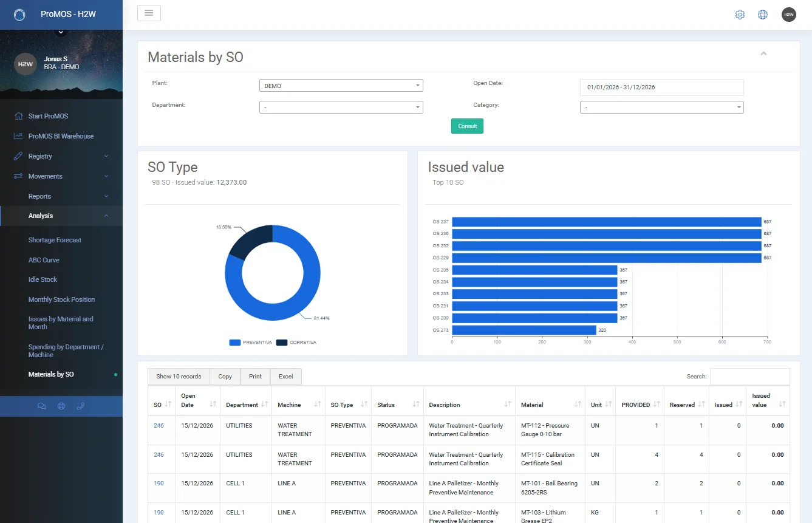
Task: Click the Consult button
Action: (467, 126)
